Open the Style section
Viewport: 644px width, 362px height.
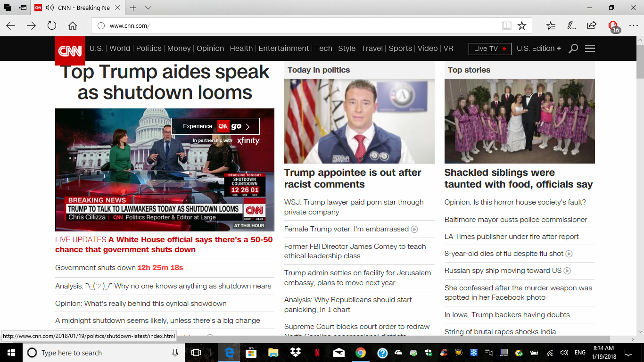coord(347,49)
